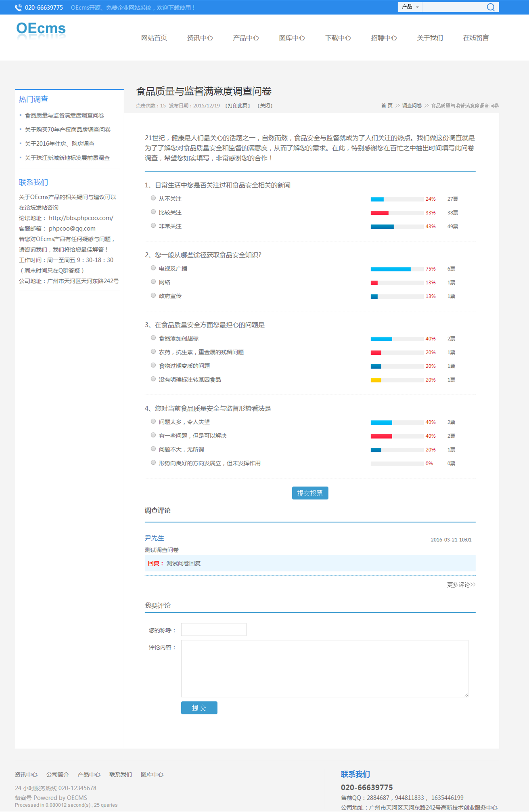Choose radio 问题不大，无所谓
Viewport: 529px width, 812px height.
pos(153,449)
